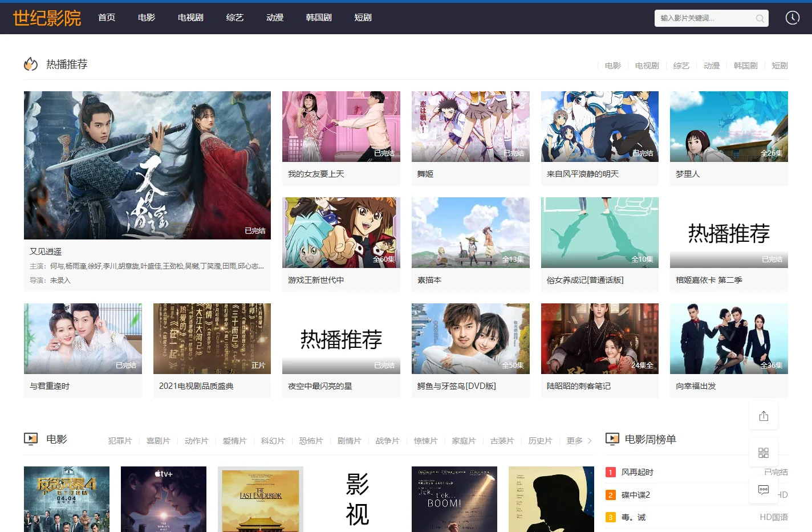Open 游戏王新世代中 thumbnail

[341, 233]
